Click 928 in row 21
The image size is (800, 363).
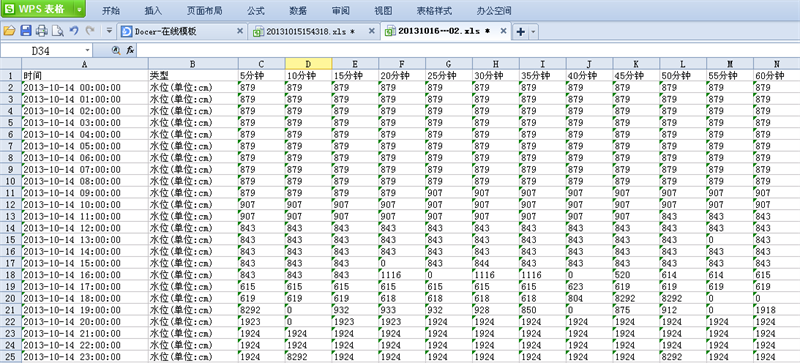(x=495, y=310)
